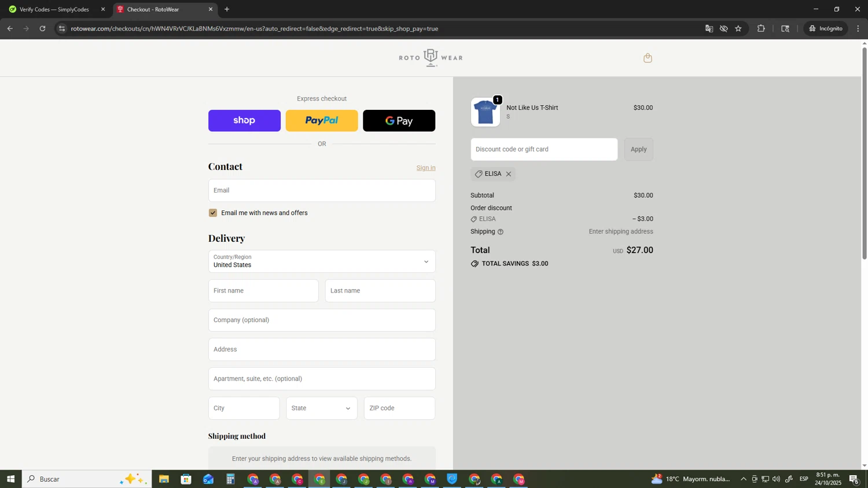
Task: Open Google Lens search icon in toolbar
Action: [x=785, y=28]
